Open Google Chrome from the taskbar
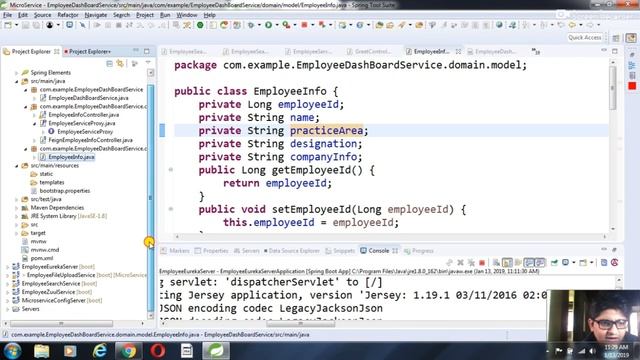Screen dimensions: 640x360 [x=129, y=351]
